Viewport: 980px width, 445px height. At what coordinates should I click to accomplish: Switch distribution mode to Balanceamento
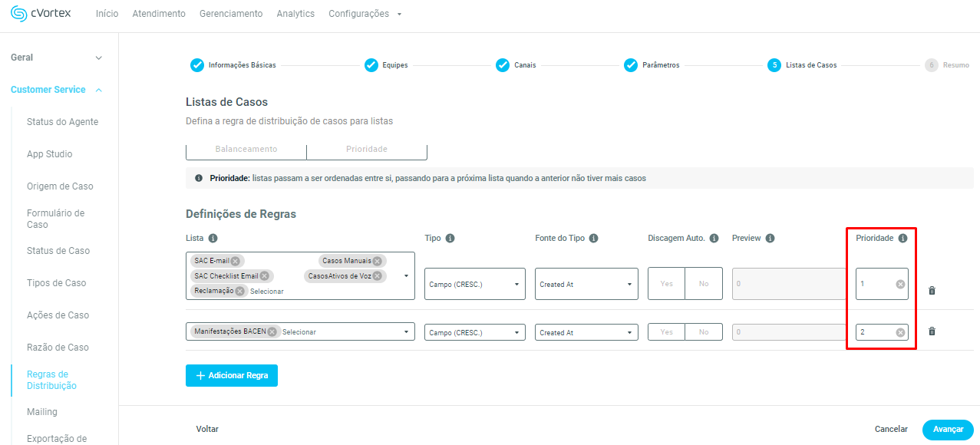pyautogui.click(x=246, y=149)
